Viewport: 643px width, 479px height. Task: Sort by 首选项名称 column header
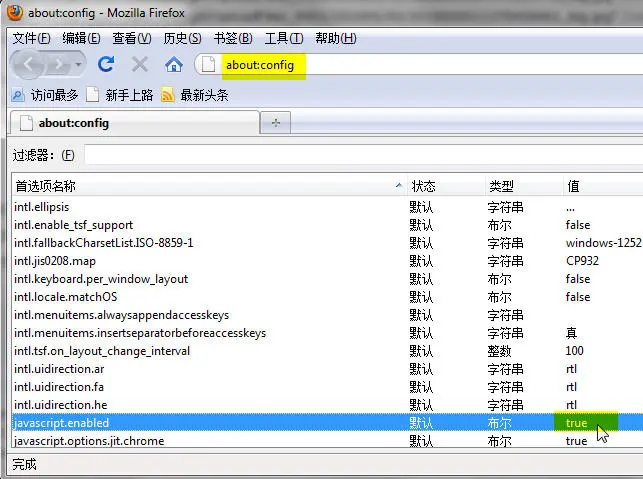click(210, 186)
